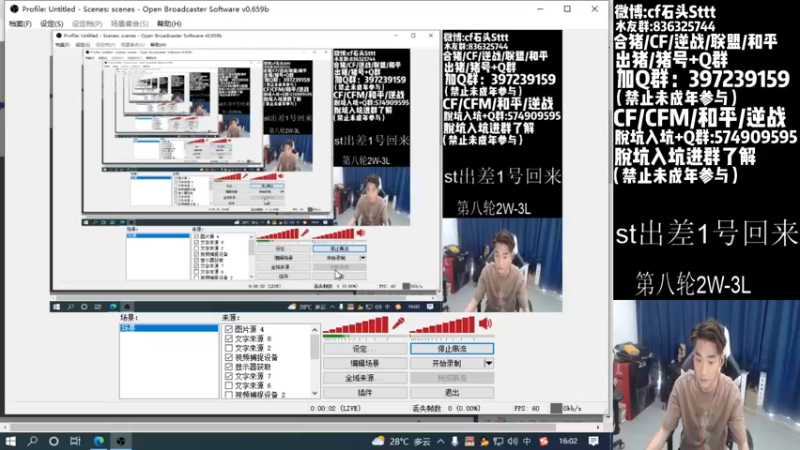Open the 设定(S) menu

point(52,23)
